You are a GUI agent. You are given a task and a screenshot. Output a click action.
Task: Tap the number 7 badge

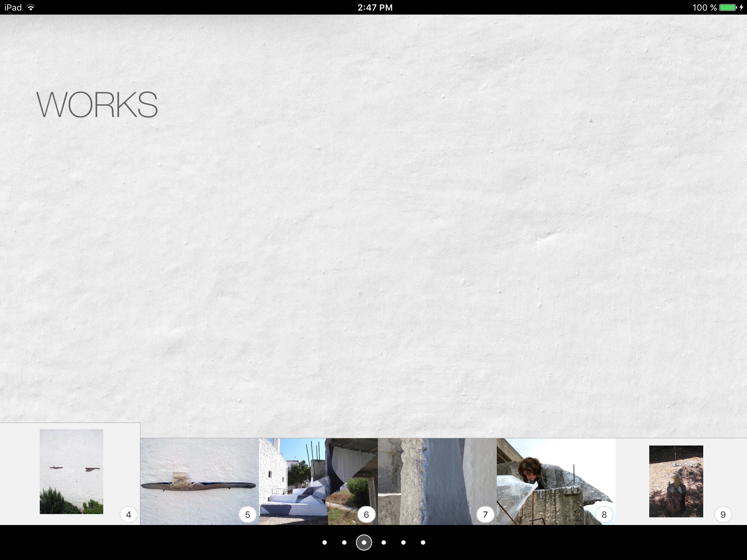(x=485, y=515)
